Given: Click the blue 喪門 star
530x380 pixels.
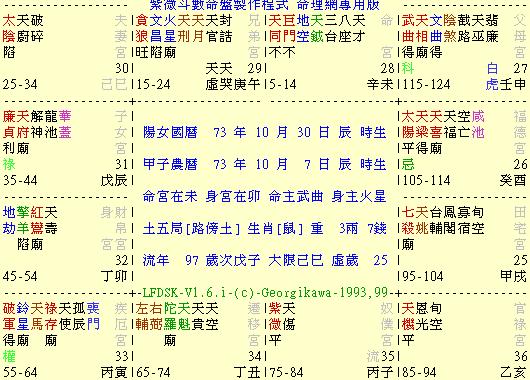Looking at the screenshot, I should [x=93, y=316].
